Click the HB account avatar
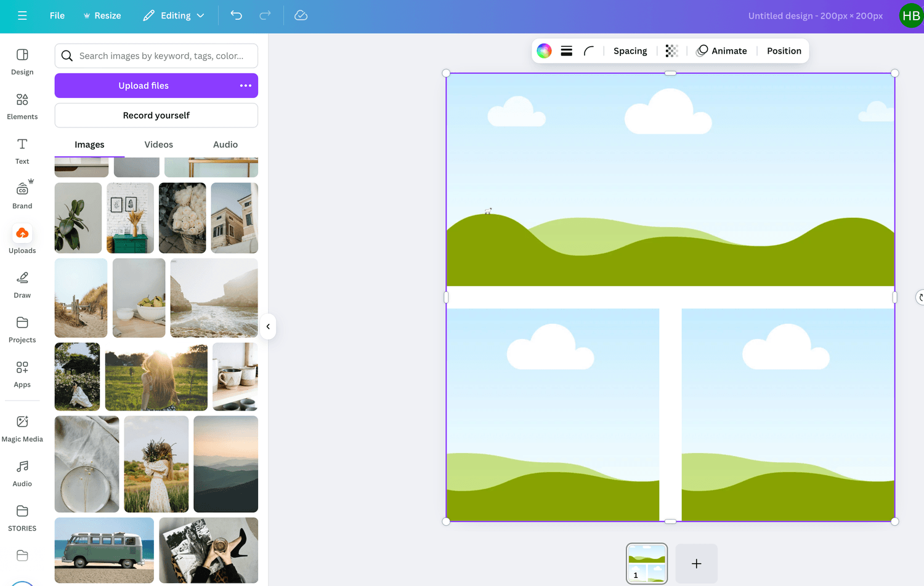 tap(911, 16)
